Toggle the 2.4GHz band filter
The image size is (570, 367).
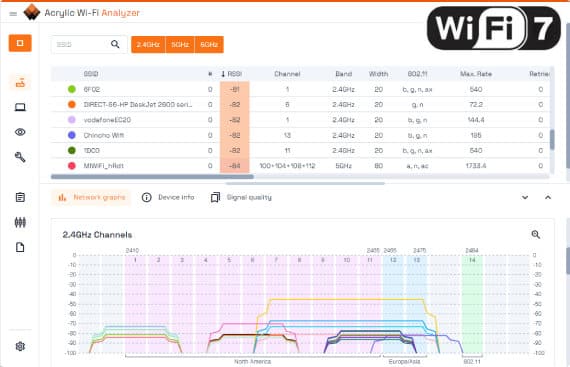coord(148,44)
